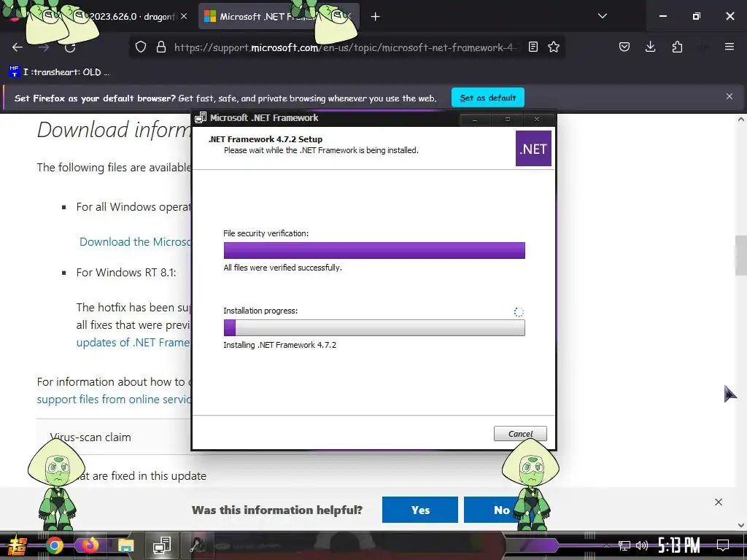Open File Explorer from taskbar
The image size is (747, 560).
(125, 545)
